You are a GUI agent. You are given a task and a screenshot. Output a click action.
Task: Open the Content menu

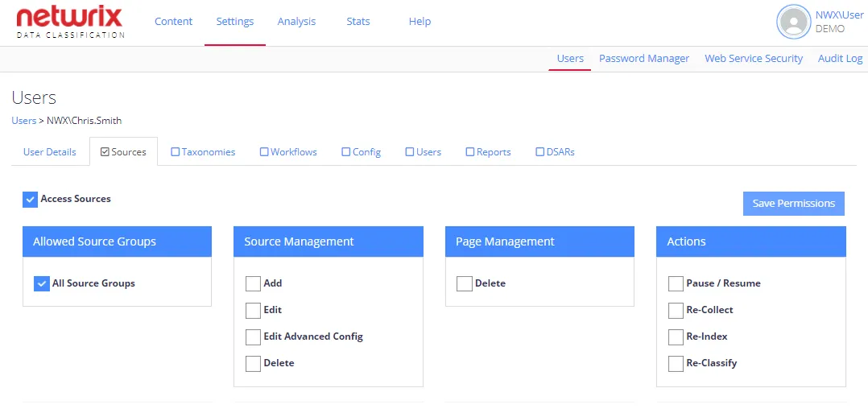173,22
